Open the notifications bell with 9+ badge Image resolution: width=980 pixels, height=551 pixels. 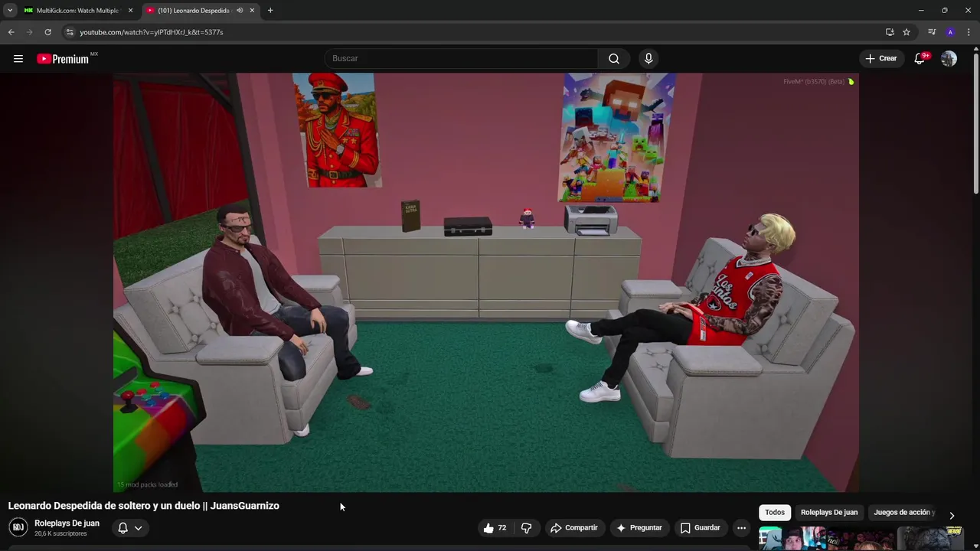[921, 59]
